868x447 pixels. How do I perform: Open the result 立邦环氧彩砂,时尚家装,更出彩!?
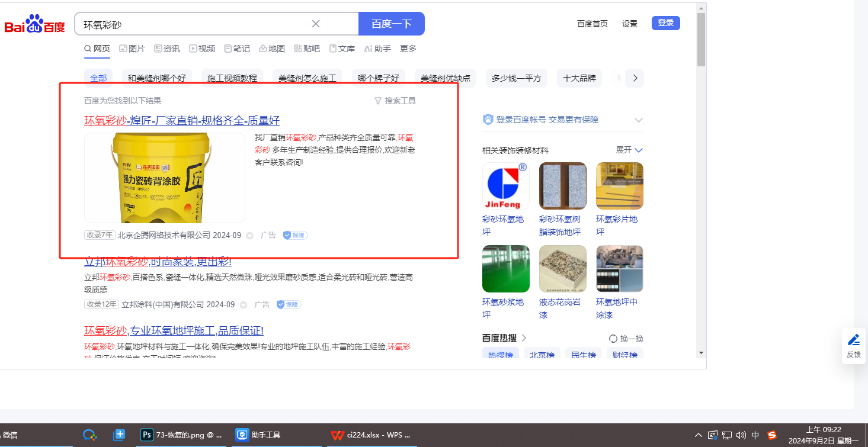point(158,261)
